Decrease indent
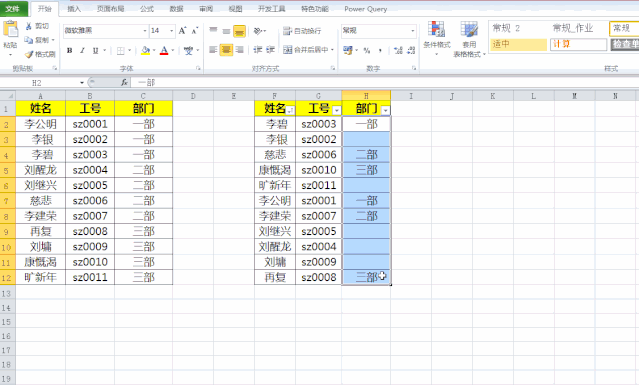639x385 pixels. [258, 50]
